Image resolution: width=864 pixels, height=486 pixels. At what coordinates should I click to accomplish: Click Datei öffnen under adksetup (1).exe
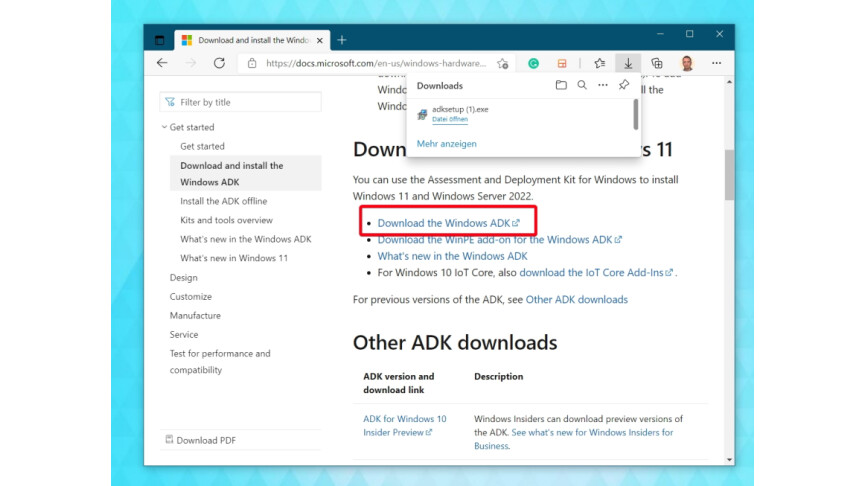pos(450,119)
